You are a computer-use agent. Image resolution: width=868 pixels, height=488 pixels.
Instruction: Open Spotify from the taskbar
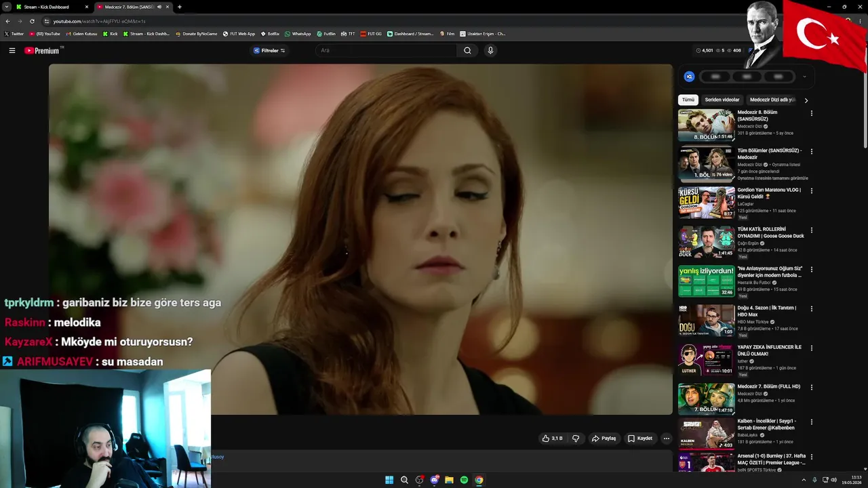(464, 480)
